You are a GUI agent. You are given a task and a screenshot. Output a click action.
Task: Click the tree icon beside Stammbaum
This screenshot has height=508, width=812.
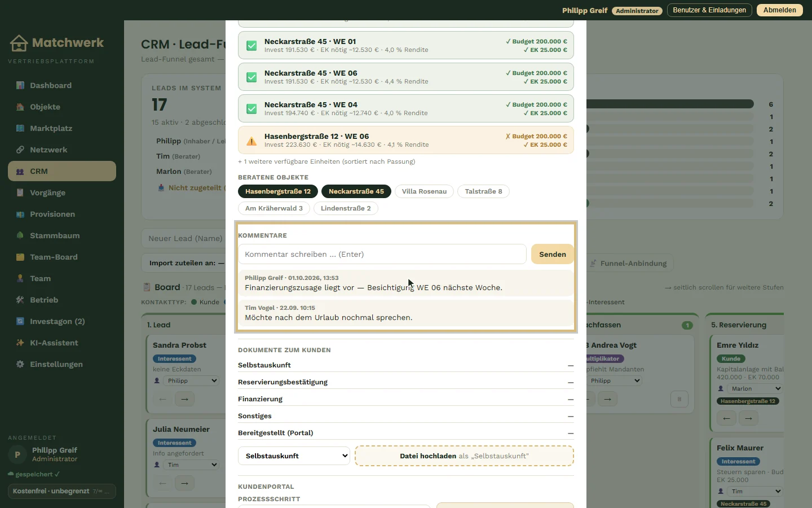point(20,235)
